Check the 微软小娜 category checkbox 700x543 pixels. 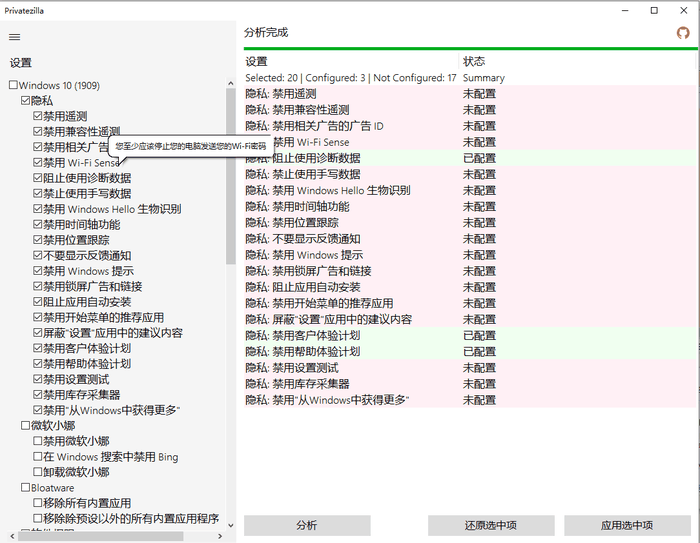pyautogui.click(x=25, y=426)
